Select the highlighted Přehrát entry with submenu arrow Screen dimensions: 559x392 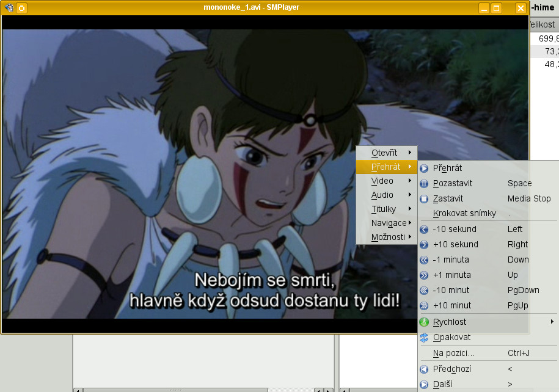point(387,167)
